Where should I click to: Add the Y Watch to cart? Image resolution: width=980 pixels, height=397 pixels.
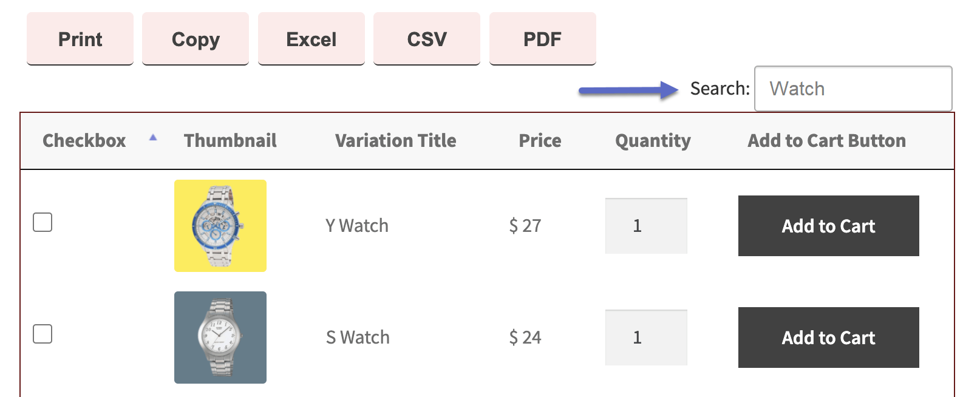coord(828,225)
